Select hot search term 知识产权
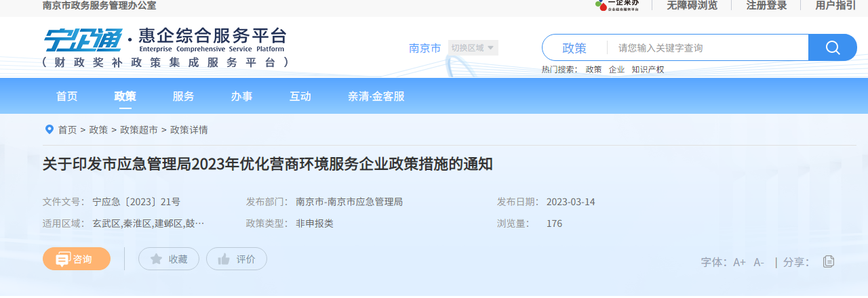 (648, 69)
